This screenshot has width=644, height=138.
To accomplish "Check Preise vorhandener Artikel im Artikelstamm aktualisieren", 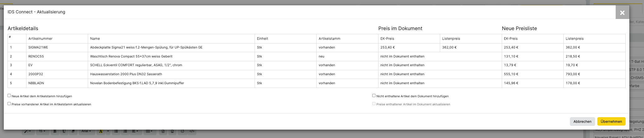I will (x=9, y=104).
